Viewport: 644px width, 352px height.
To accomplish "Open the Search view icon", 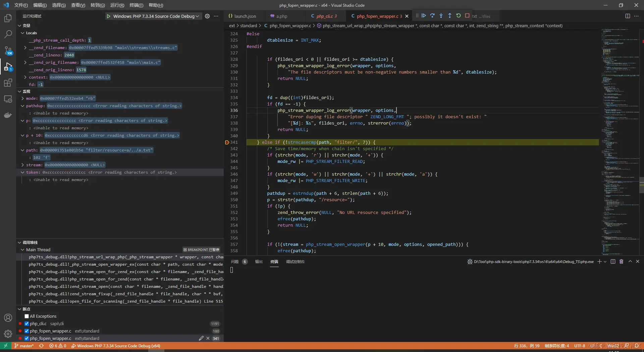I will [x=8, y=34].
